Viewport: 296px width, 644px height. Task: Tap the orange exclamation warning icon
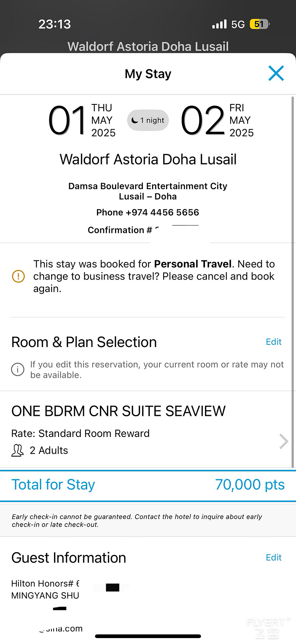coord(18,276)
